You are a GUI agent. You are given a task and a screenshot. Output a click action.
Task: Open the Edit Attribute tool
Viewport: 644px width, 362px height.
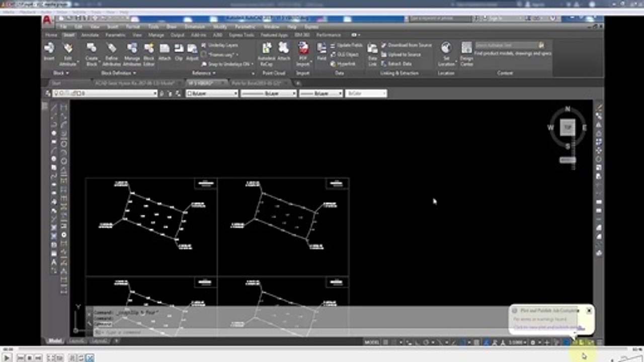coord(68,54)
